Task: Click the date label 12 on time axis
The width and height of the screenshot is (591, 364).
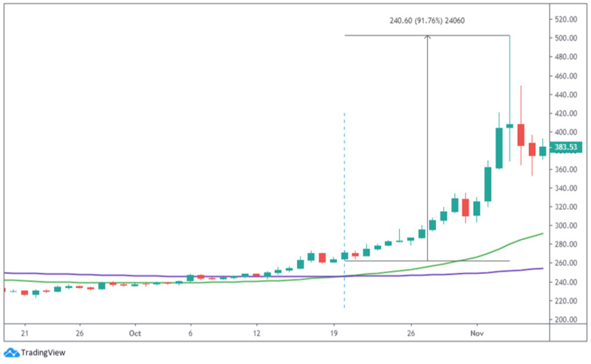Action: click(256, 333)
